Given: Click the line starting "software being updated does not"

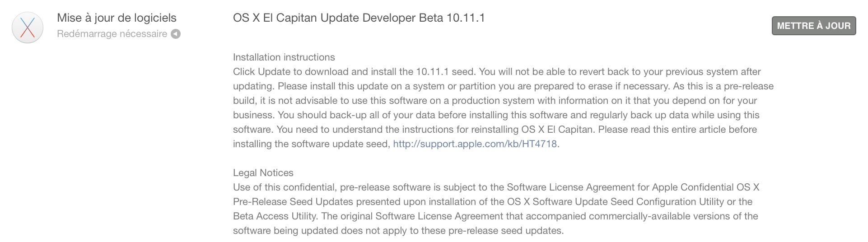Looking at the screenshot, I should (398, 231).
